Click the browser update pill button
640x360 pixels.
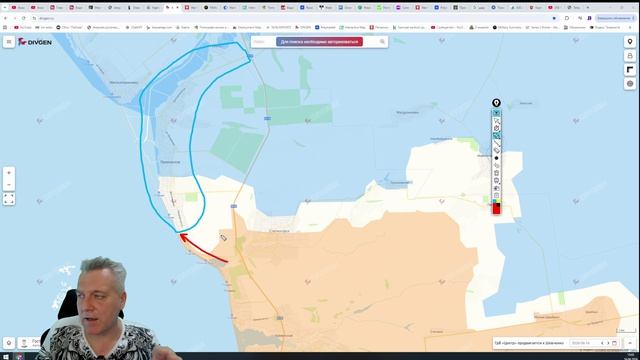coord(616,18)
